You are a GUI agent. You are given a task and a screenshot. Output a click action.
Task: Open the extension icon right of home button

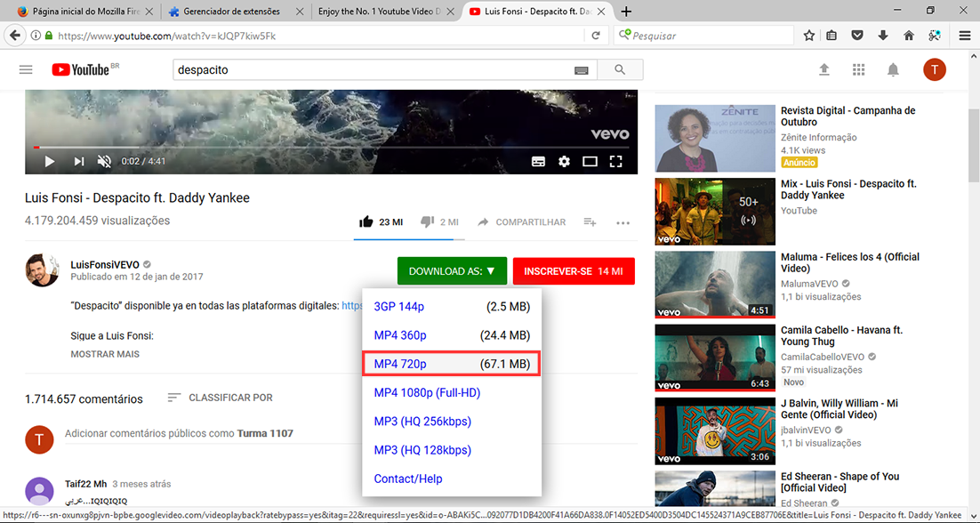(x=935, y=36)
